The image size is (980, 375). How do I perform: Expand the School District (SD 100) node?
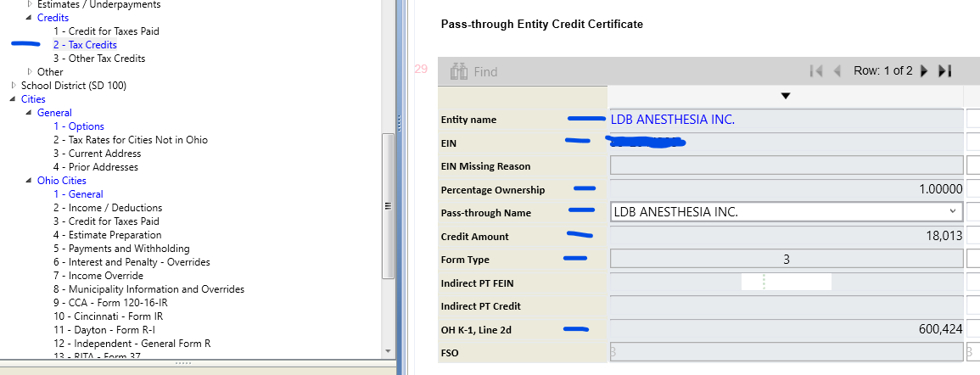point(13,86)
